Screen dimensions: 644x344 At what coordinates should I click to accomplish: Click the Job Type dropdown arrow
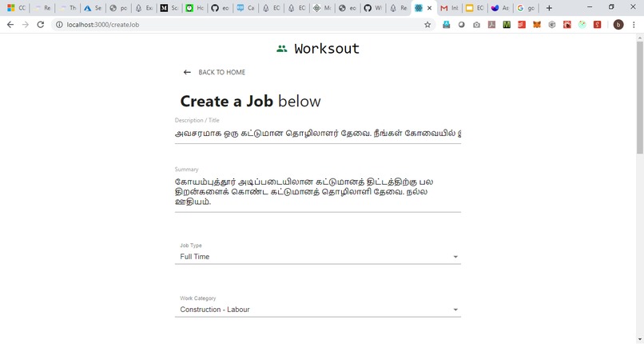click(455, 257)
